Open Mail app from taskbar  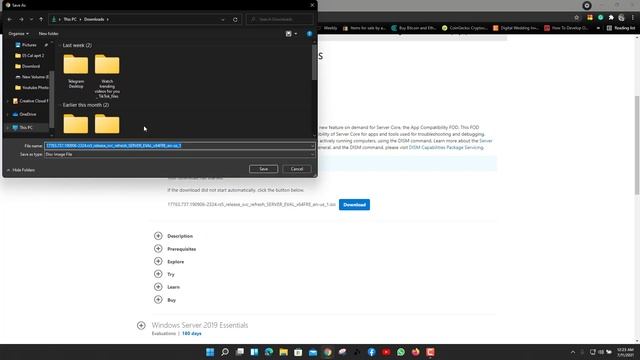(x=313, y=352)
